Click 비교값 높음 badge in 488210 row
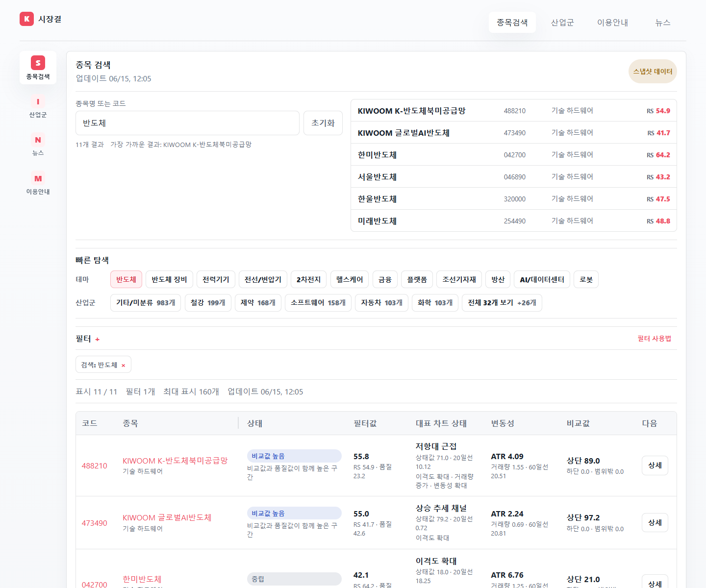Screen dimensions: 706x588 pos(294,456)
